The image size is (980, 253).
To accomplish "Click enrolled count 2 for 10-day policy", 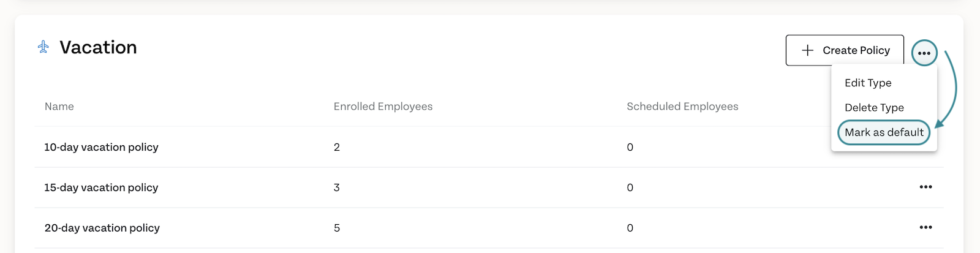I will tap(337, 147).
